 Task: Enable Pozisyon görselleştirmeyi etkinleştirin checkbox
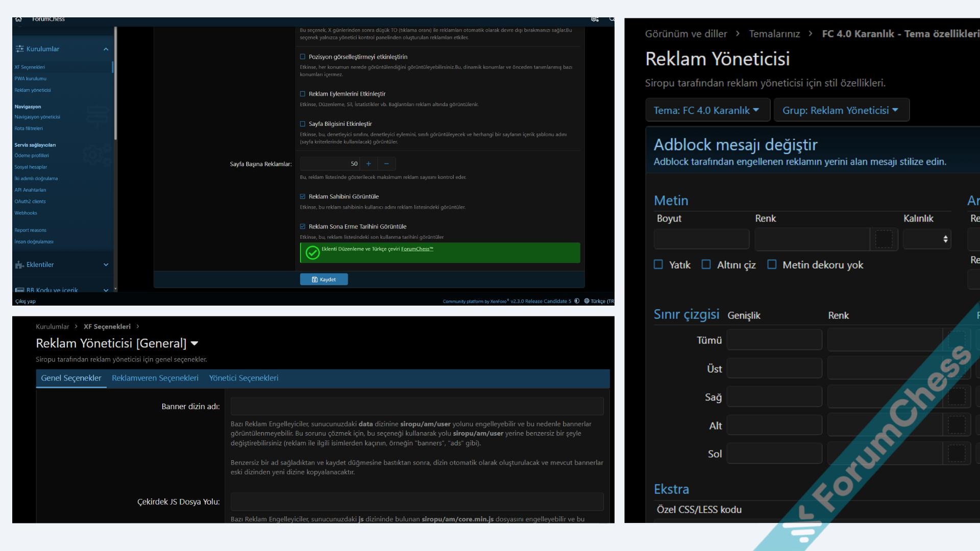[x=303, y=57]
